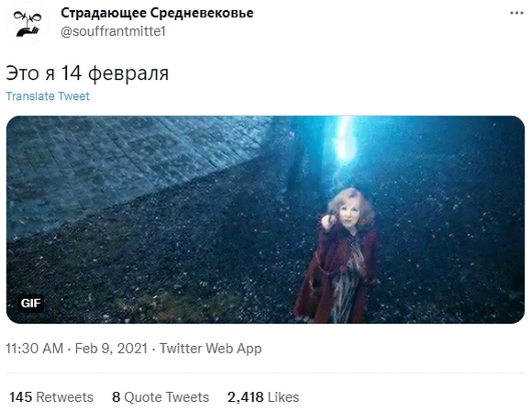Open the three-dot more options menu
The width and height of the screenshot is (532, 412).
pyautogui.click(x=516, y=13)
